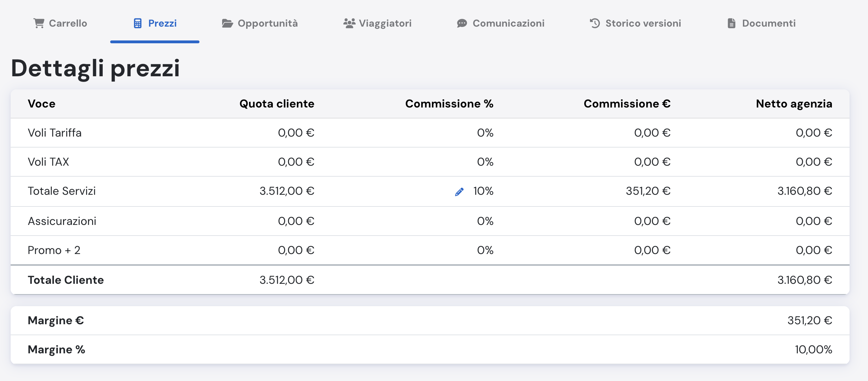The width and height of the screenshot is (868, 381).
Task: Select the Voli Tariffa row label
Action: 55,133
